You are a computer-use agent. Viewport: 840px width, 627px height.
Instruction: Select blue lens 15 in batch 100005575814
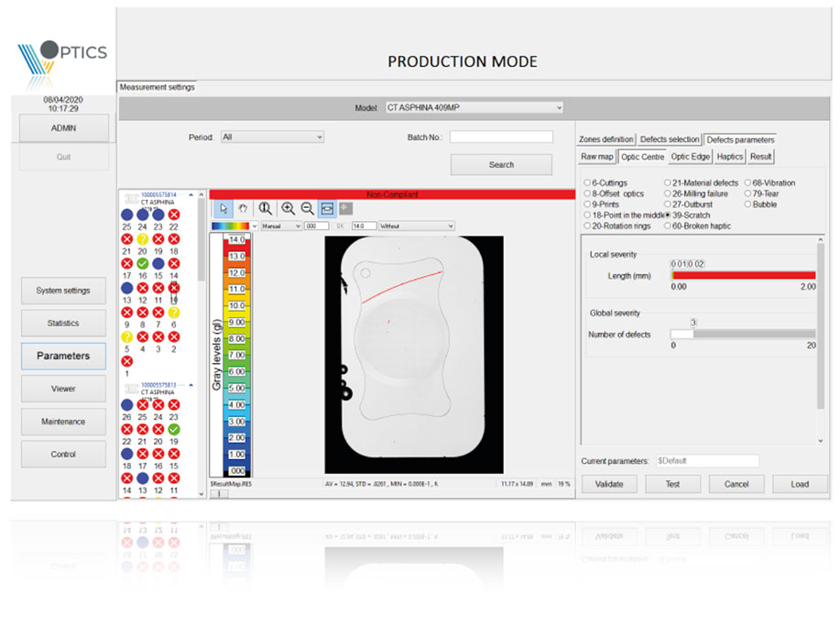coord(158,264)
